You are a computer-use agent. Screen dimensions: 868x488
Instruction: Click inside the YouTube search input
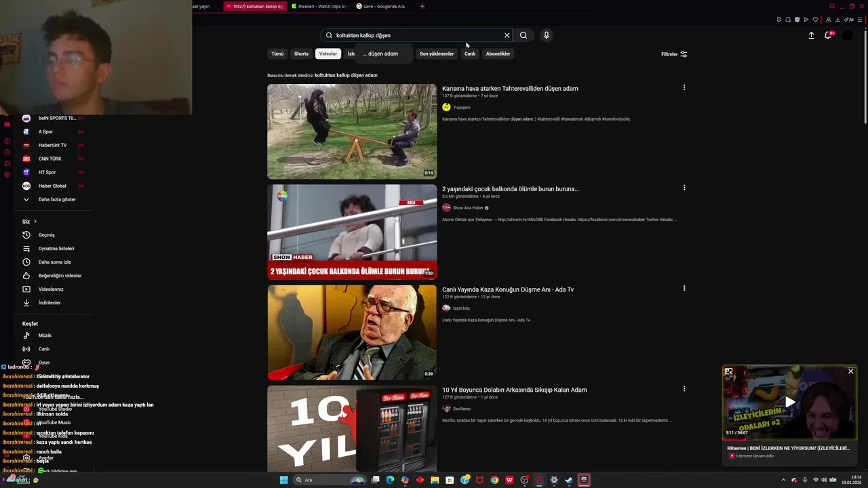[417, 35]
